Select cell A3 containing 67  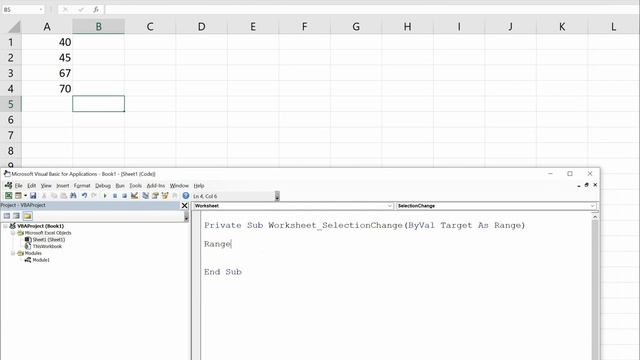[x=47, y=73]
